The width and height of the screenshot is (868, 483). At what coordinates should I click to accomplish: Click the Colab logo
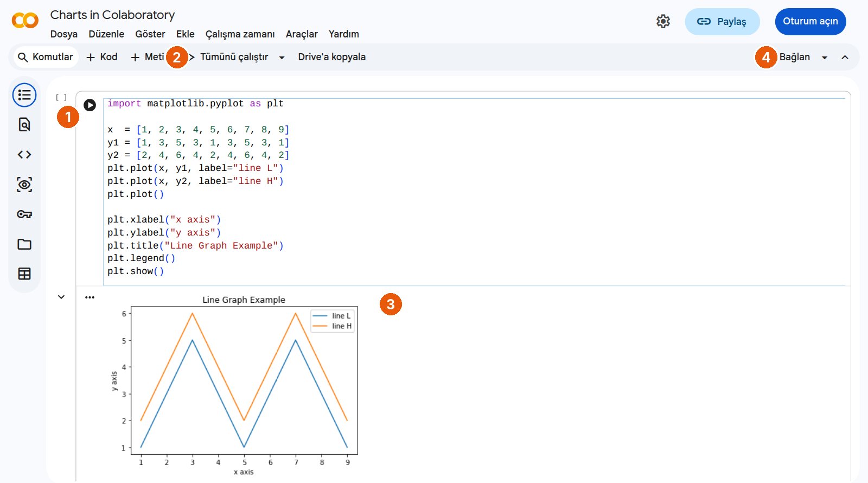[25, 21]
